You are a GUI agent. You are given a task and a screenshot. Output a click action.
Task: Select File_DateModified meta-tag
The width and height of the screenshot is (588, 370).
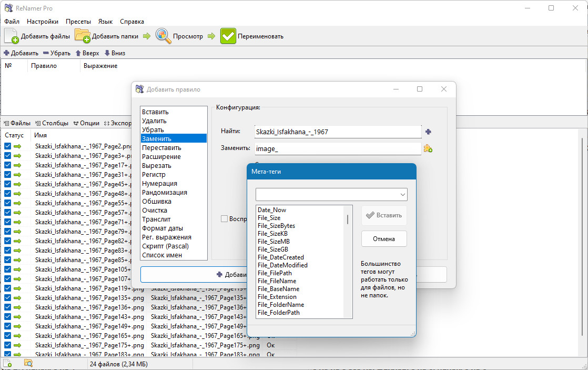282,265
